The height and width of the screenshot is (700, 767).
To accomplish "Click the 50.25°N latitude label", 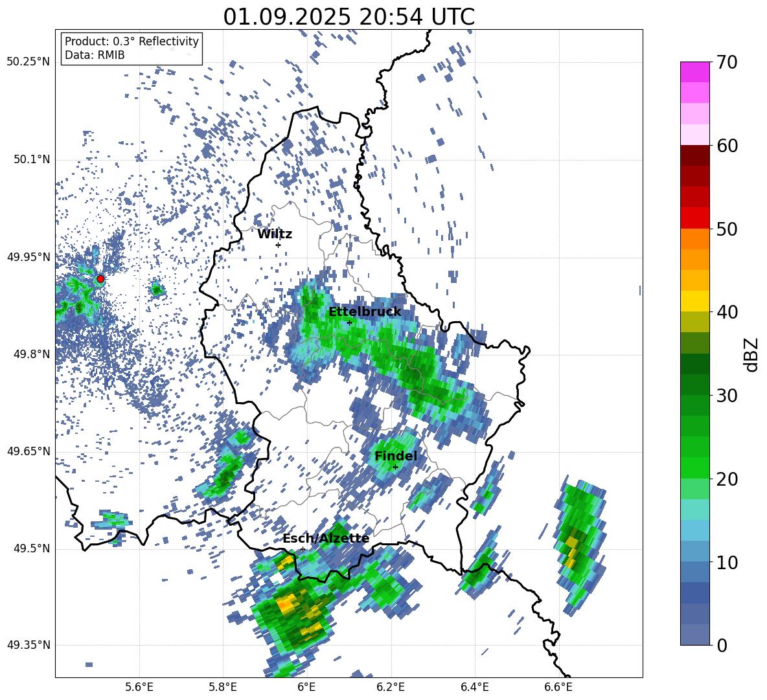I will pyautogui.click(x=28, y=62).
